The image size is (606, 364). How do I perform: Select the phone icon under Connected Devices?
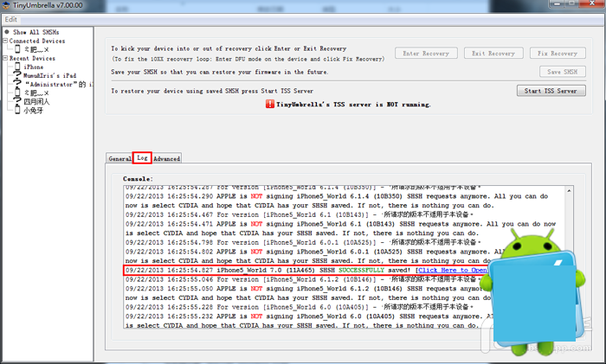tap(17, 49)
